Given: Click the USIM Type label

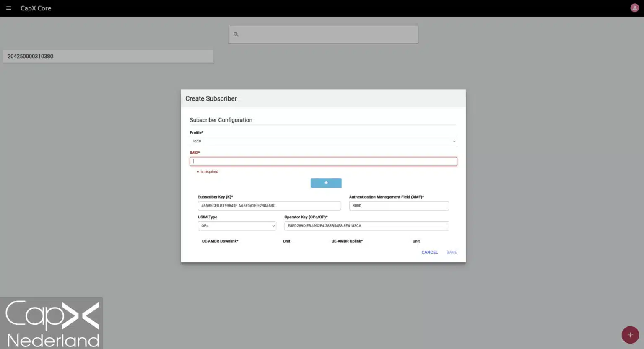Looking at the screenshot, I should click(208, 217).
